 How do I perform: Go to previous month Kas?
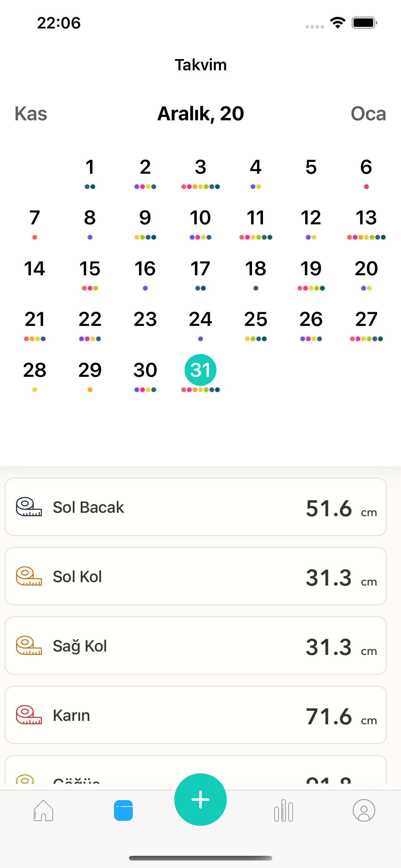31,113
